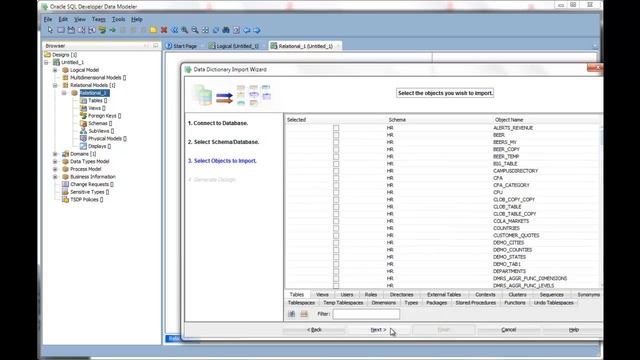The height and width of the screenshot is (360, 640).
Task: Tick the checkbox for COUNTRIES
Action: 336,228
